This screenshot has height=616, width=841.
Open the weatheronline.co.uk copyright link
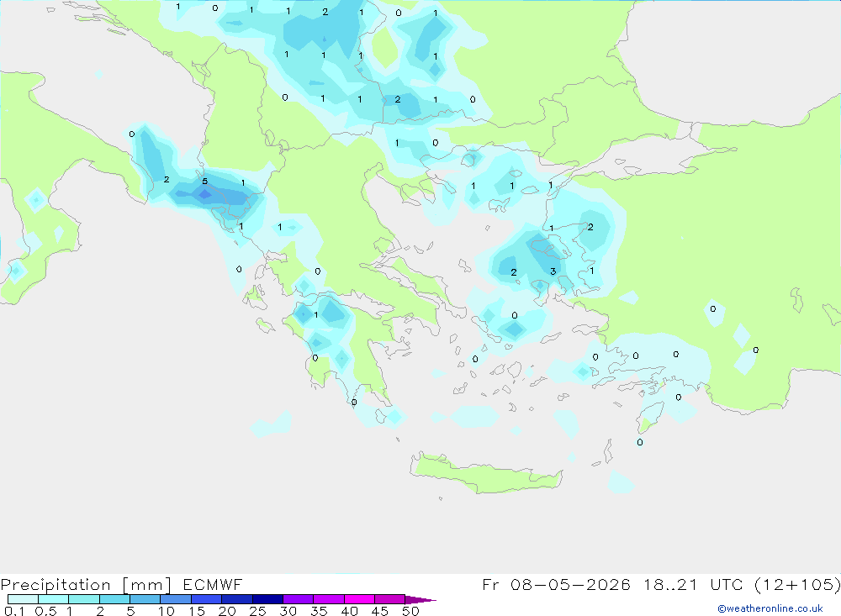770,608
